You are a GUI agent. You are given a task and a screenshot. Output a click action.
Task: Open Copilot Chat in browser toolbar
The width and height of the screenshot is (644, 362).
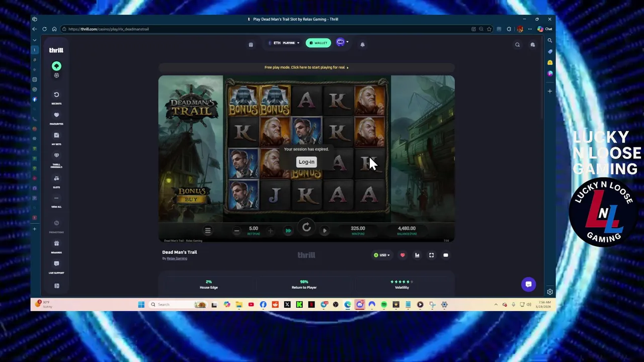tap(544, 29)
